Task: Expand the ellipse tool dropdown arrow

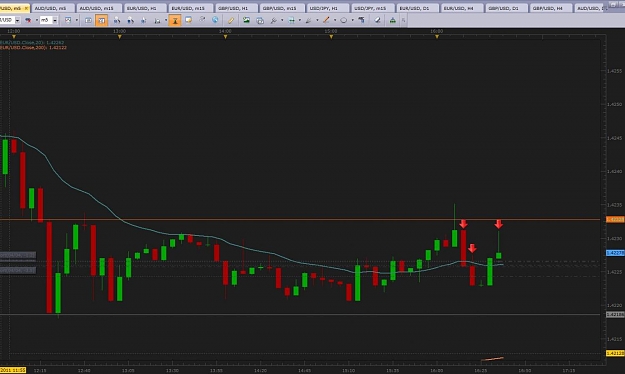Action: pyautogui.click(x=352, y=20)
